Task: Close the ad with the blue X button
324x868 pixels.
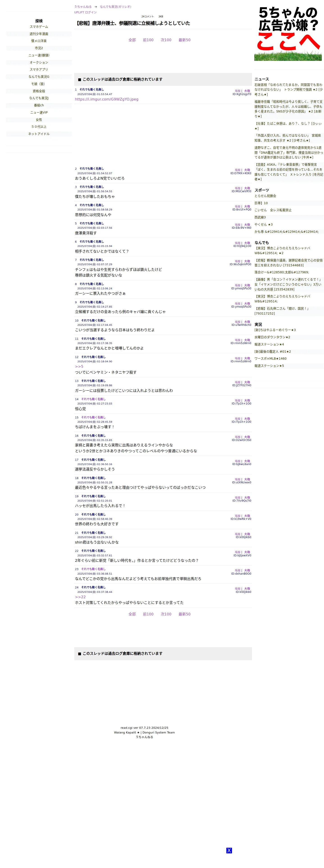Action: tap(229, 850)
